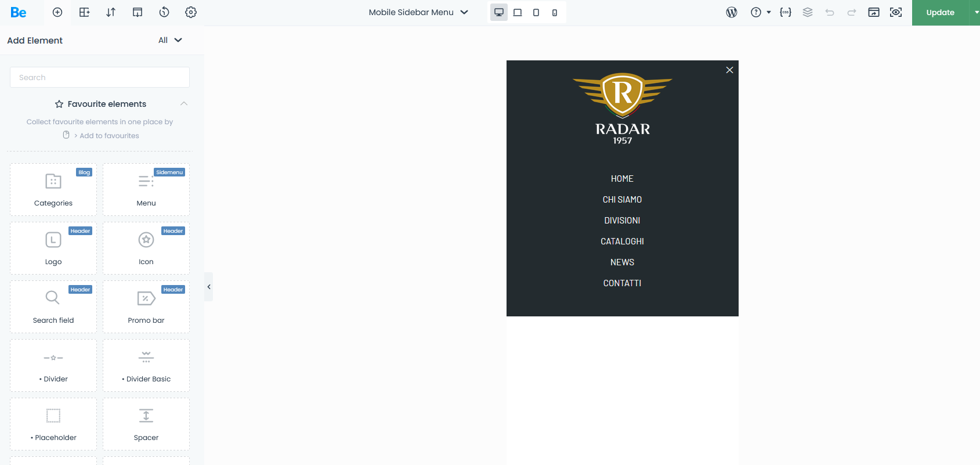980x465 pixels.
Task: Switch to tablet device view
Action: tap(536, 12)
